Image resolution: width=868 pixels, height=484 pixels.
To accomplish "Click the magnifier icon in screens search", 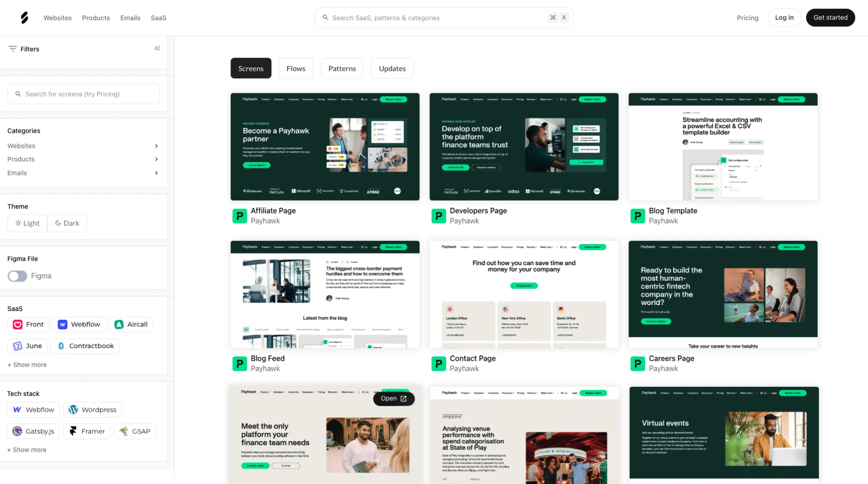I will (x=18, y=94).
